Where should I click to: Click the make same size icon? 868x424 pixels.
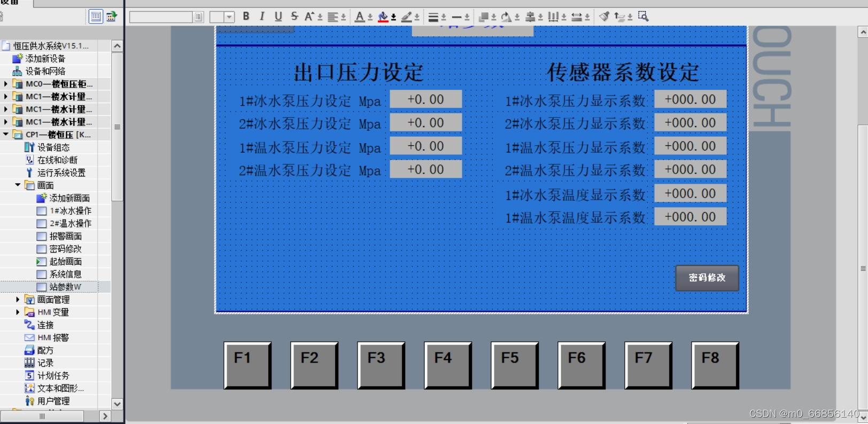pos(577,17)
